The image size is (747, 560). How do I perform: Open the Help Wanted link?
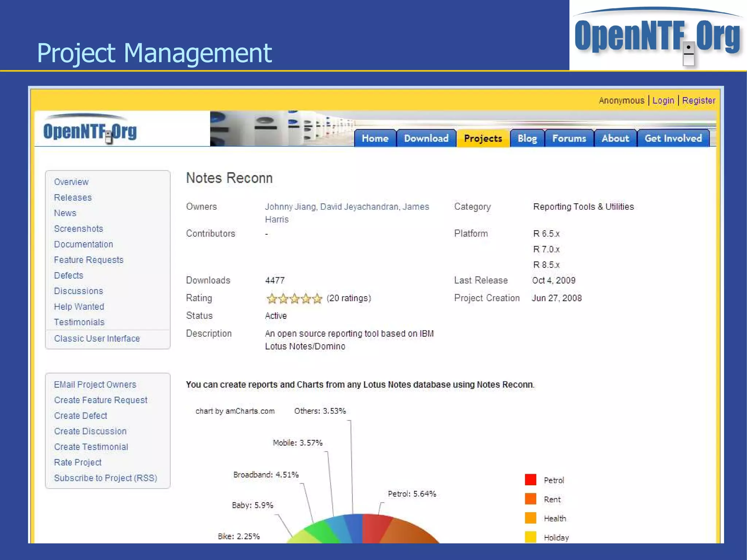[x=79, y=306]
